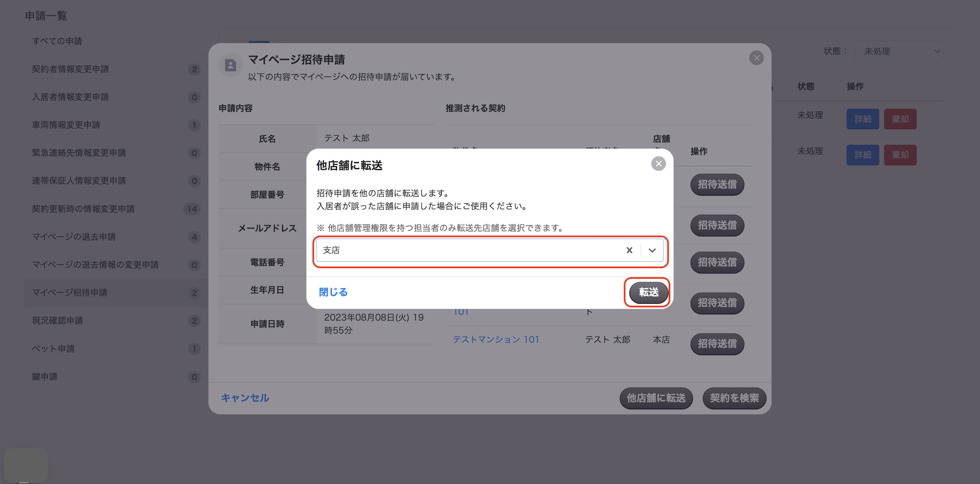Close the マイページ招待申請 modal with the X
This screenshot has height=484, width=980.
tap(756, 58)
